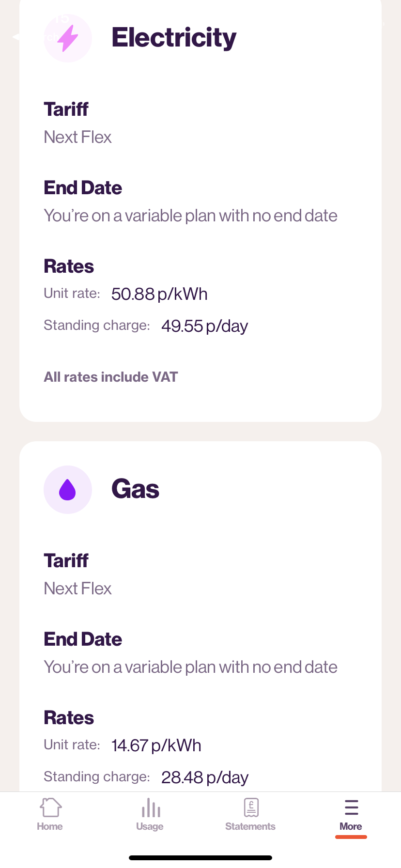
Task: Tap the gas Next Flex tariff name
Action: (x=77, y=589)
